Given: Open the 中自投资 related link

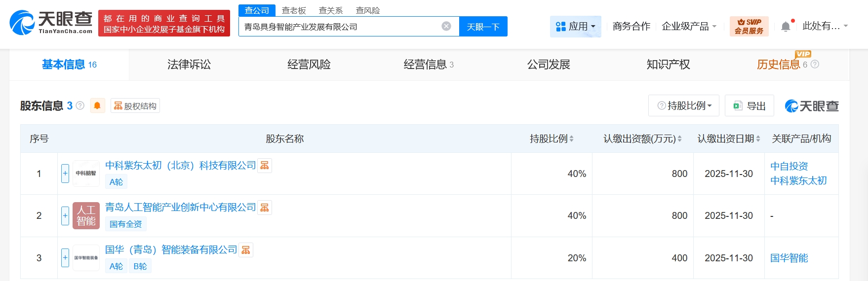Looking at the screenshot, I should click(789, 166).
